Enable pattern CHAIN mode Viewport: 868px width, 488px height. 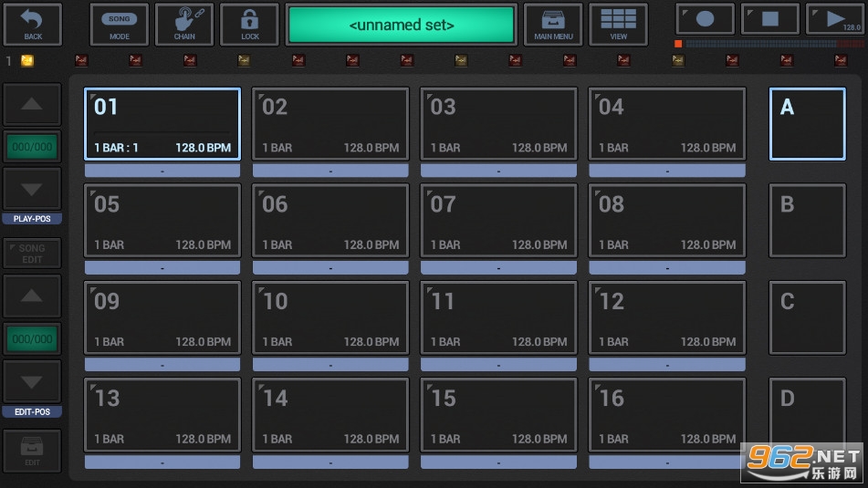[184, 25]
